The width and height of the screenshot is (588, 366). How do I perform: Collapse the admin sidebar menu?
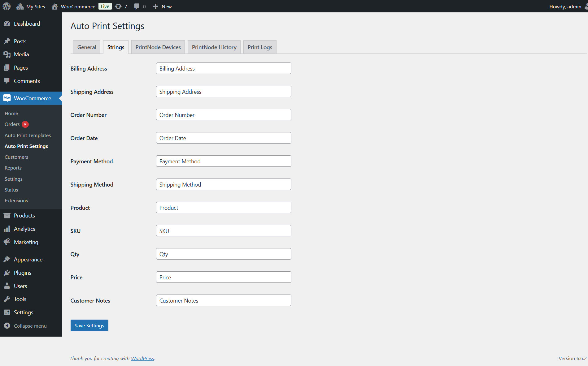coord(25,326)
